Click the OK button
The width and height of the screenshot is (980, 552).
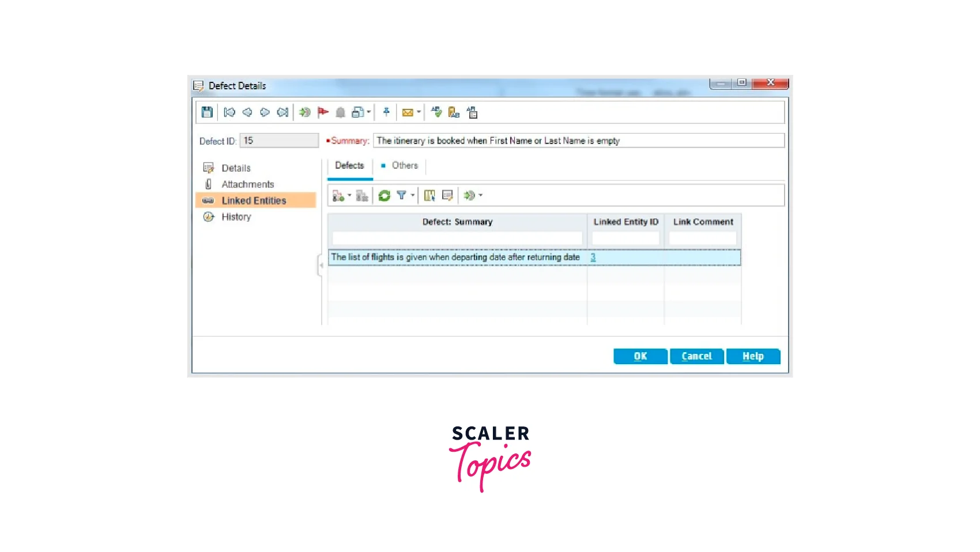640,357
